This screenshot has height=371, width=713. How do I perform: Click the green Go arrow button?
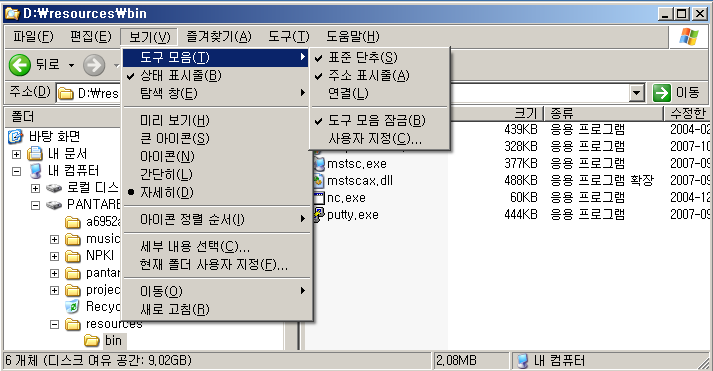click(x=662, y=93)
